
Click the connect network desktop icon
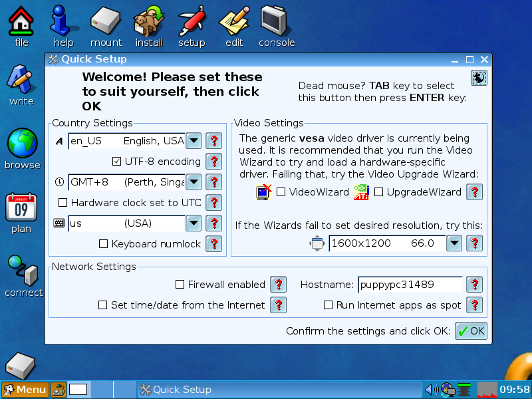click(23, 275)
